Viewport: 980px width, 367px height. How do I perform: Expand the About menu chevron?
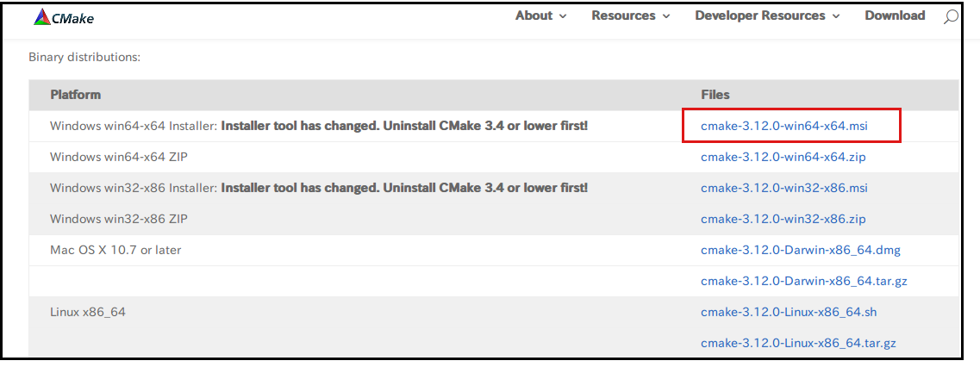coord(563,16)
